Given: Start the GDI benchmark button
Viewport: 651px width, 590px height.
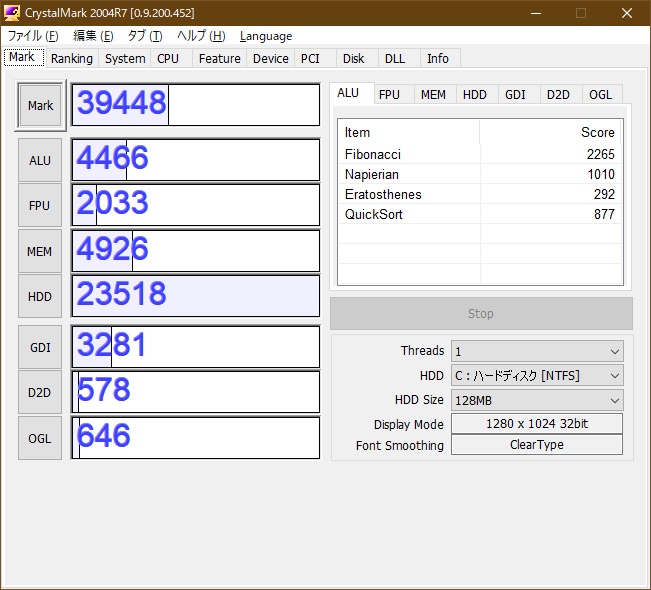Looking at the screenshot, I should [x=40, y=347].
